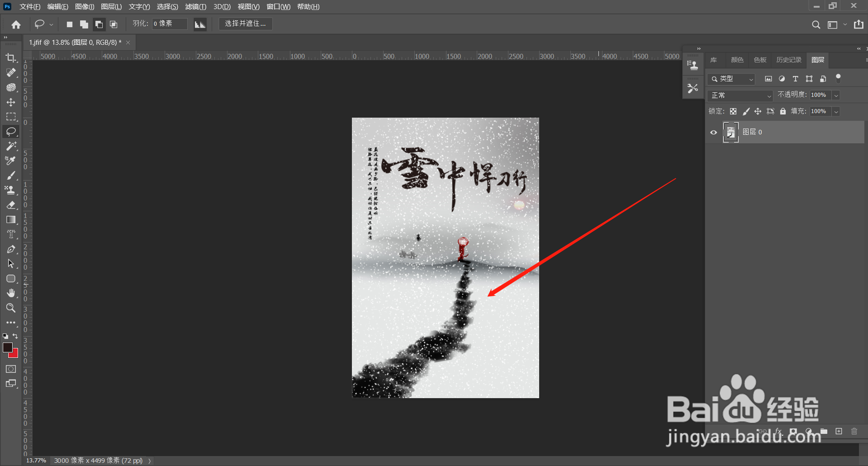Click the Share icon at top right
This screenshot has width=868, height=466.
[859, 24]
